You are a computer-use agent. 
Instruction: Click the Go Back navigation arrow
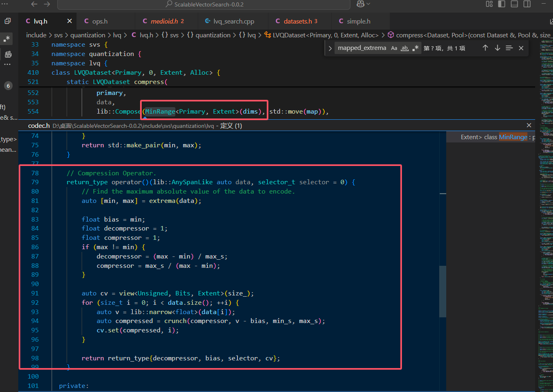34,4
